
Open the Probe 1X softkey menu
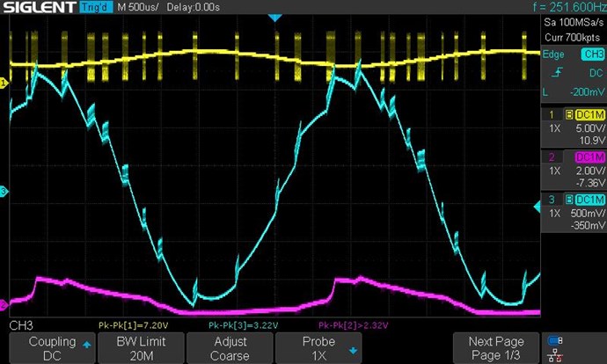click(318, 348)
